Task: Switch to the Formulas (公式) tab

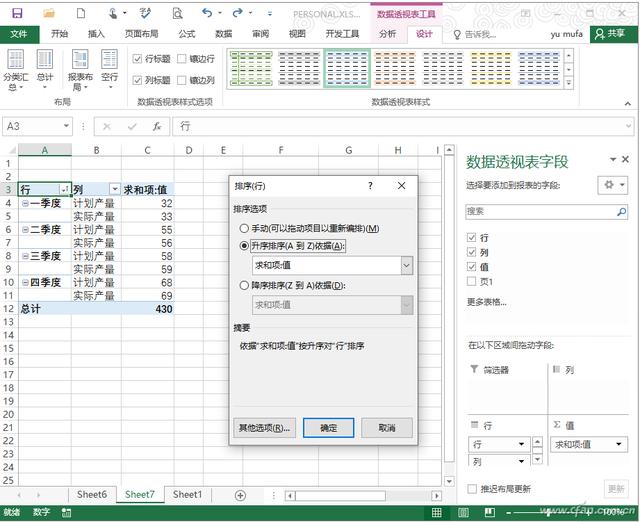Action: pyautogui.click(x=187, y=34)
